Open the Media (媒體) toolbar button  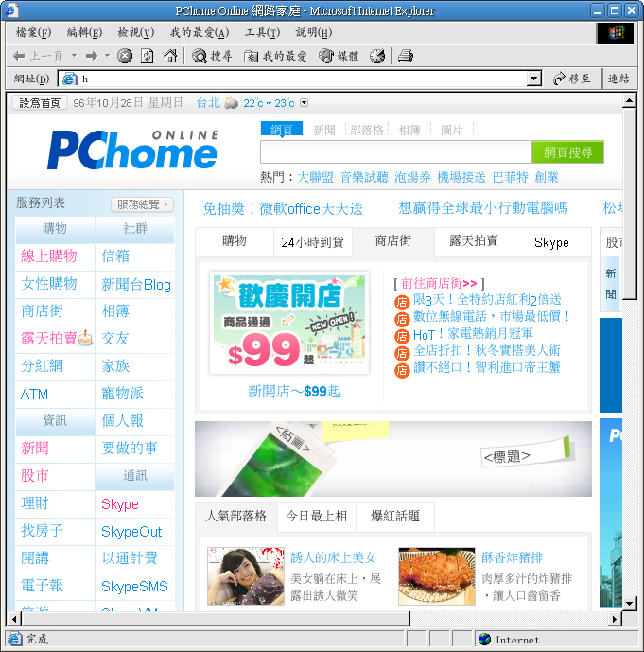pyautogui.click(x=339, y=56)
